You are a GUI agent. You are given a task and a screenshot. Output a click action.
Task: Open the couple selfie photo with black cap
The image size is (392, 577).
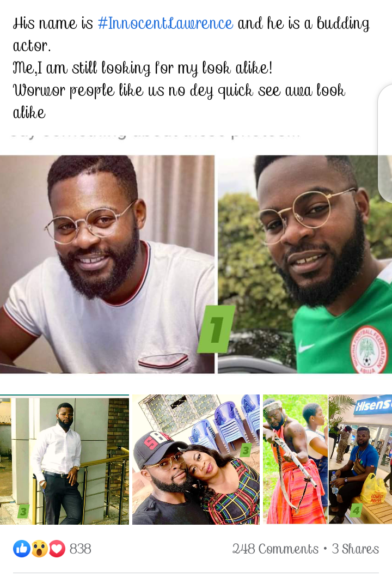pyautogui.click(x=196, y=460)
